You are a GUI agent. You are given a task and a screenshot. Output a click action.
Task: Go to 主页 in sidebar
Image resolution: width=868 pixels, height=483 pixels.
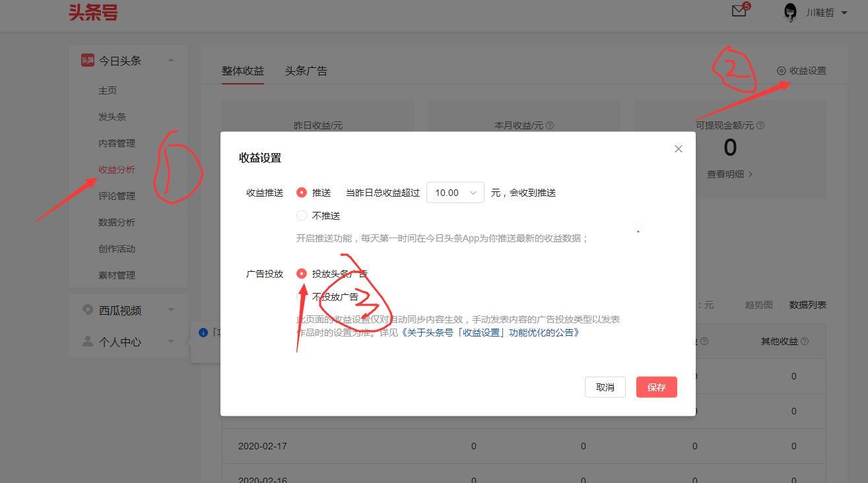pyautogui.click(x=108, y=90)
